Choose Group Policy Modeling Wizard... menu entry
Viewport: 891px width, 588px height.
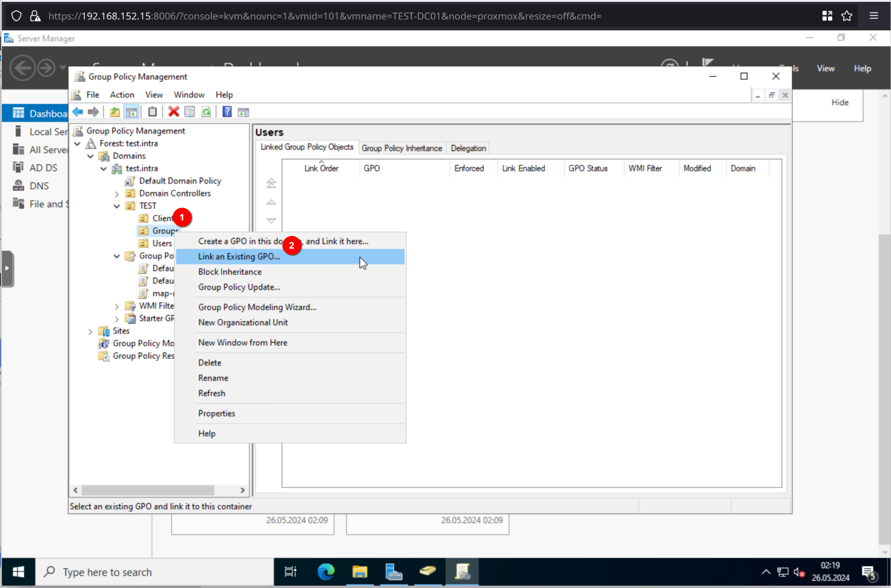[x=290, y=307]
